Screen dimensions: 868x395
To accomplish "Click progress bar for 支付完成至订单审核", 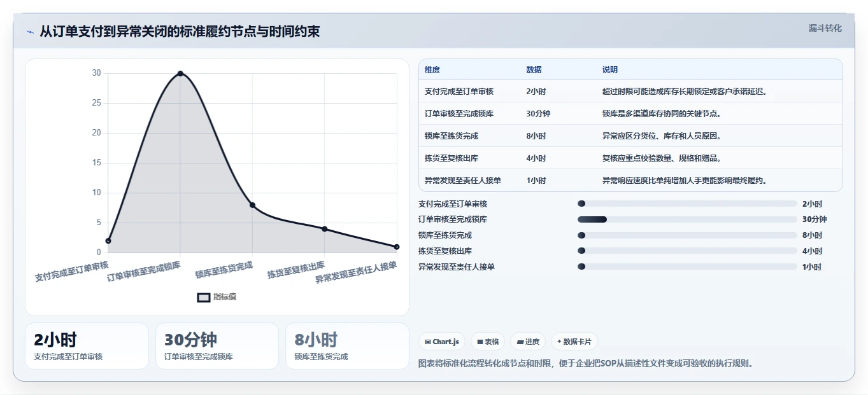I will point(687,204).
